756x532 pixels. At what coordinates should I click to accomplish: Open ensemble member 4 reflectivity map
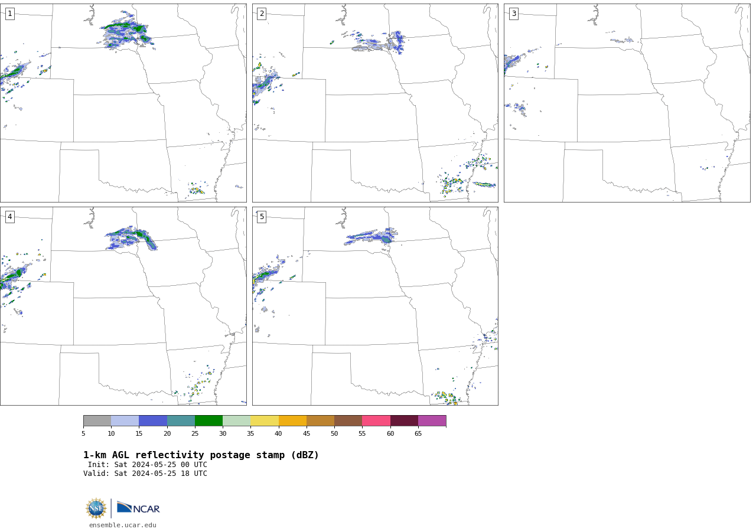click(x=123, y=306)
